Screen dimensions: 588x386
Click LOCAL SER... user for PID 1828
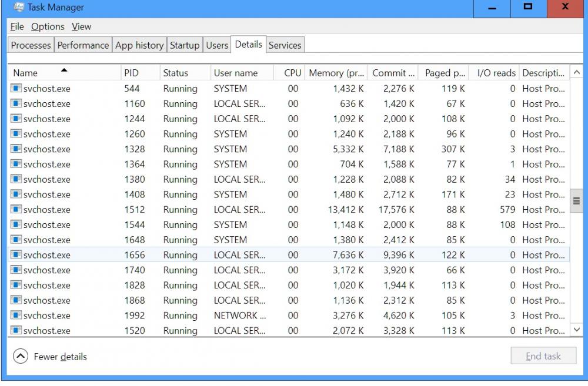click(x=240, y=285)
